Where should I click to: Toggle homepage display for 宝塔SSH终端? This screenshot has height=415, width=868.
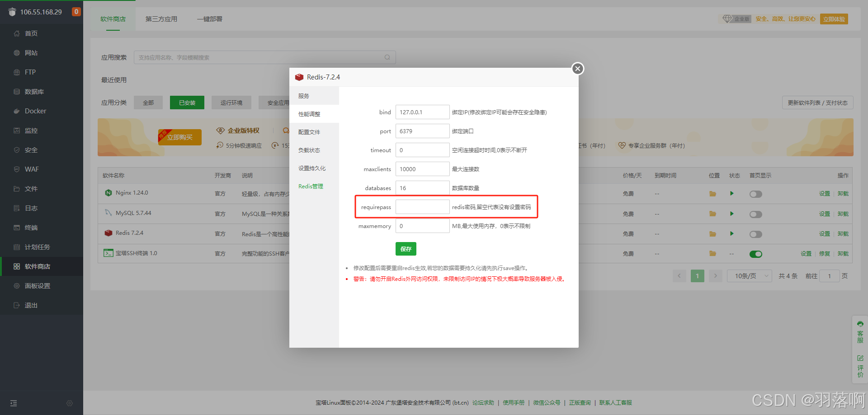tap(755, 254)
